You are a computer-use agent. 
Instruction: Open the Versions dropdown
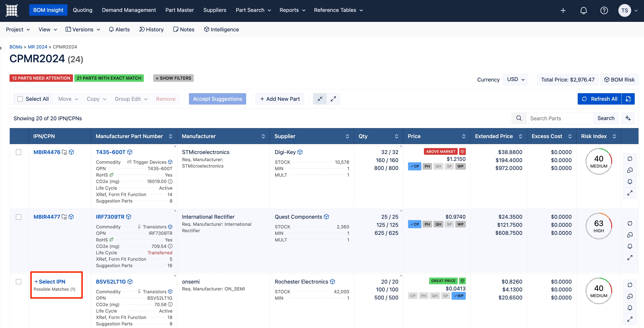point(83,29)
